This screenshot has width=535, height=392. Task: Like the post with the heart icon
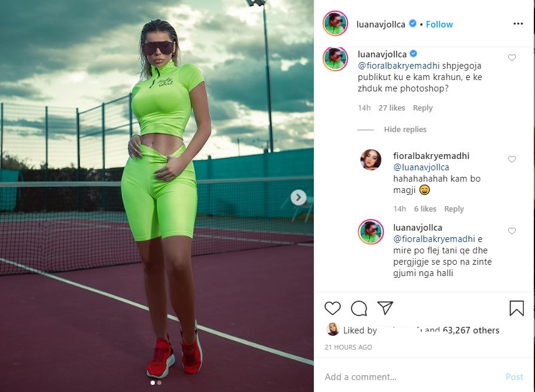click(332, 308)
